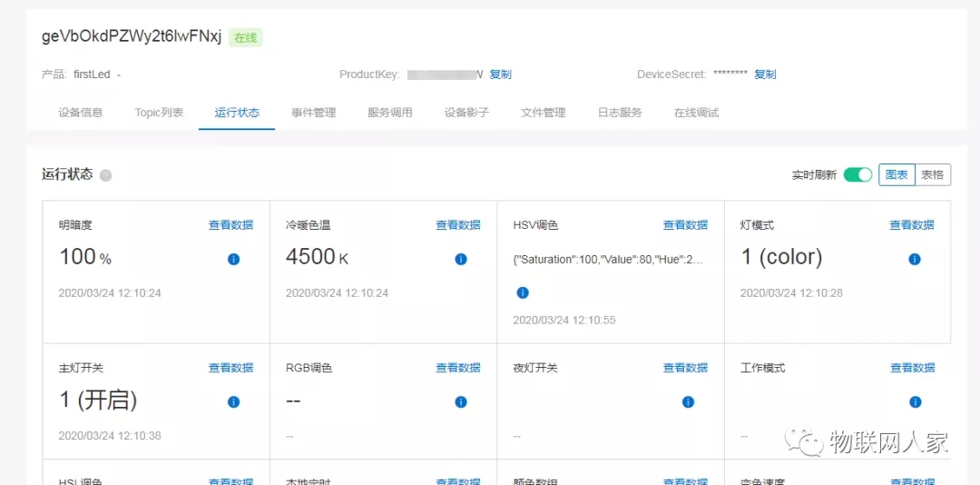Viewport: 980px width, 485px height.
Task: Click the 在线 status badge
Action: click(x=246, y=37)
